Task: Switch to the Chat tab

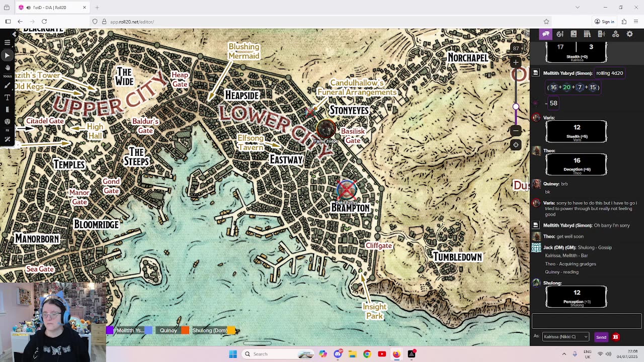Action: (546, 34)
